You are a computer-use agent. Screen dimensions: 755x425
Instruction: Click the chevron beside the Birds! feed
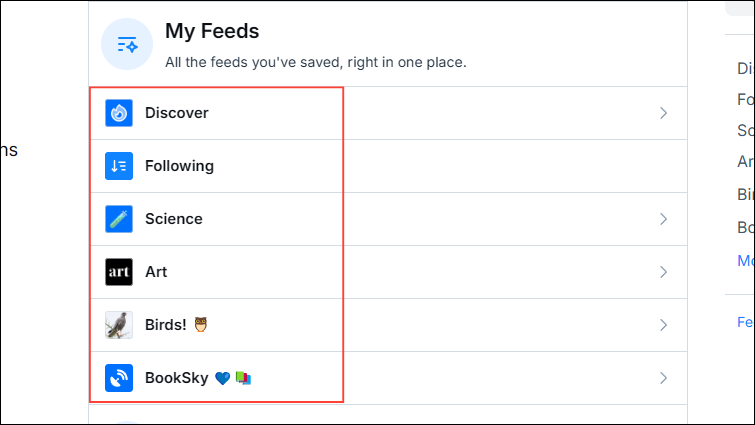pos(663,325)
